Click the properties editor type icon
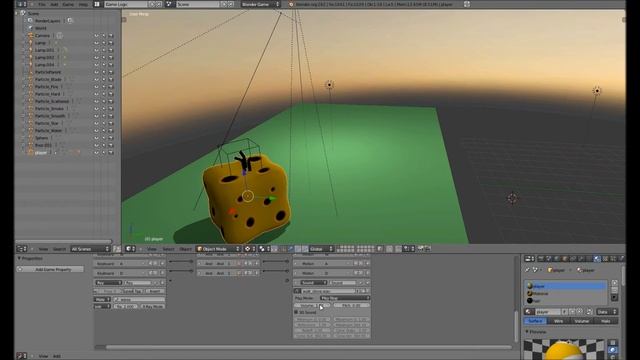Viewport: 640px width, 360px height. tap(529, 259)
